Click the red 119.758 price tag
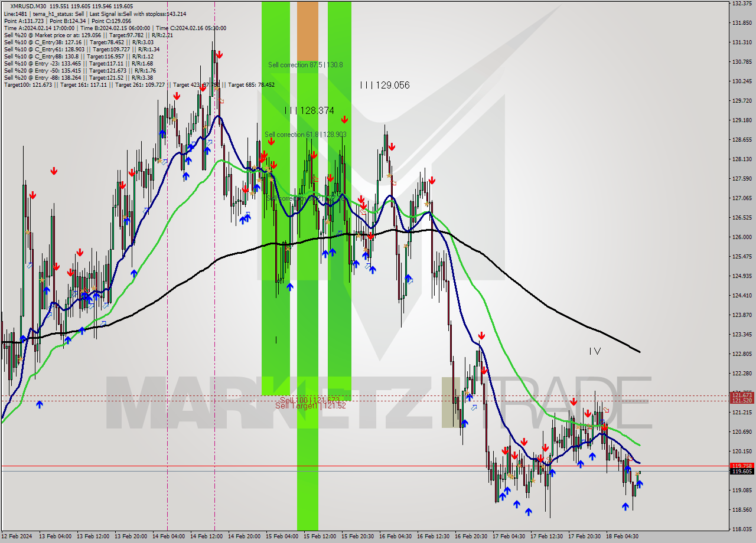This screenshot has height=543, width=756. coord(742,466)
